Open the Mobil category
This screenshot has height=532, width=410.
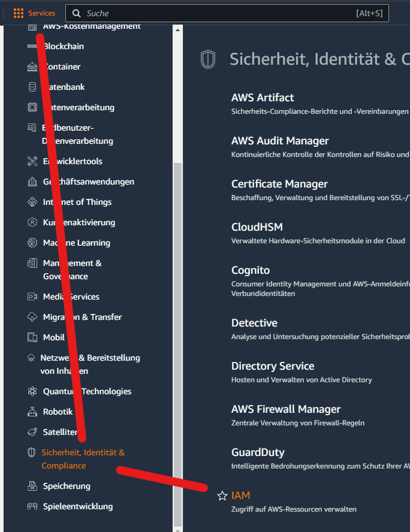53,337
